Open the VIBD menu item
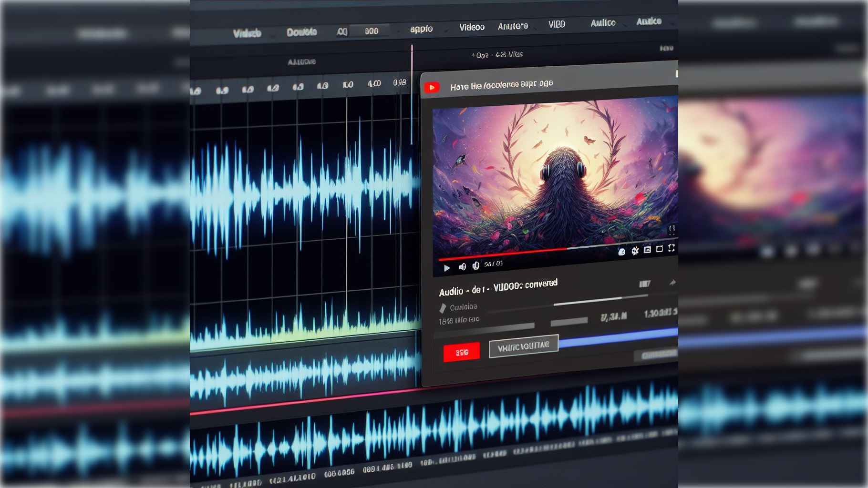Viewport: 868px width, 488px height. [557, 24]
